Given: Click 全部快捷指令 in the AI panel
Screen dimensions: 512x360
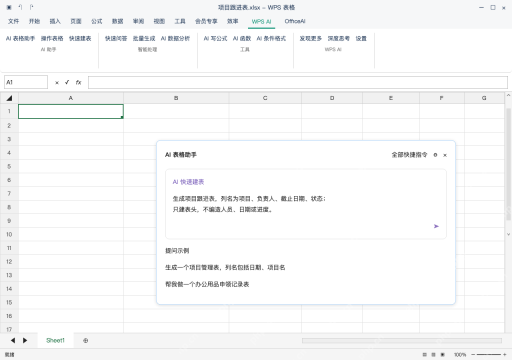Looking at the screenshot, I should [409, 155].
